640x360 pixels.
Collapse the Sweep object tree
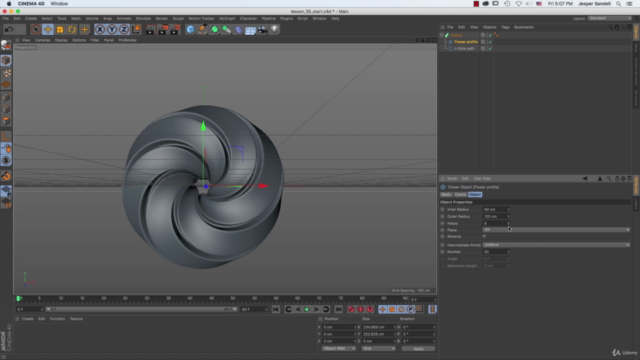442,35
